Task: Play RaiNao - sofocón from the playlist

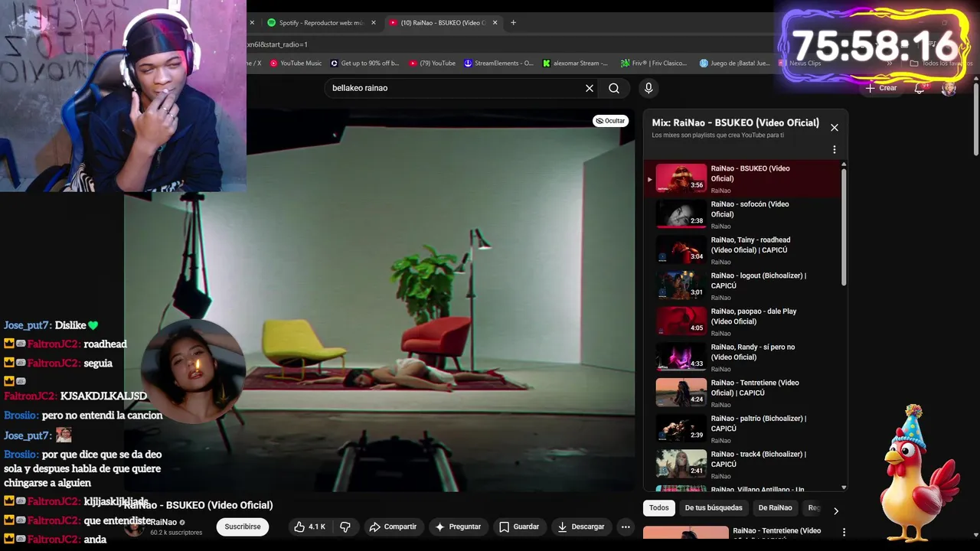Action: (743, 214)
